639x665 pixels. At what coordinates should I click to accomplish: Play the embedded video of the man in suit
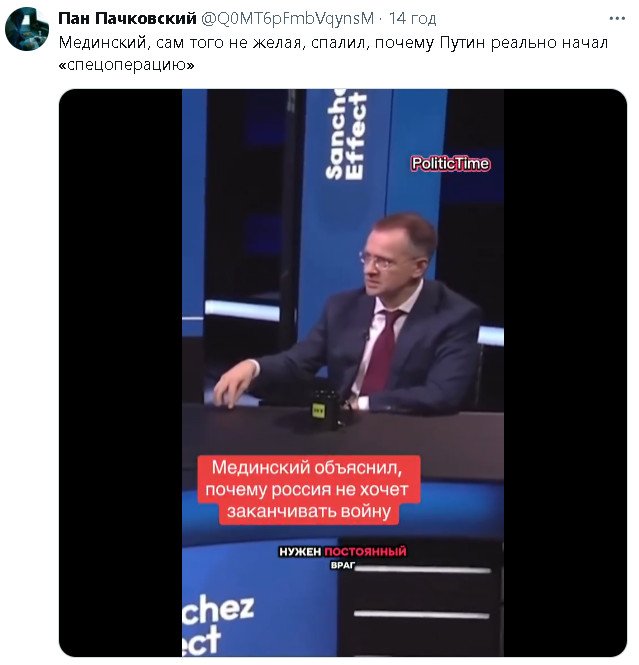(343, 373)
